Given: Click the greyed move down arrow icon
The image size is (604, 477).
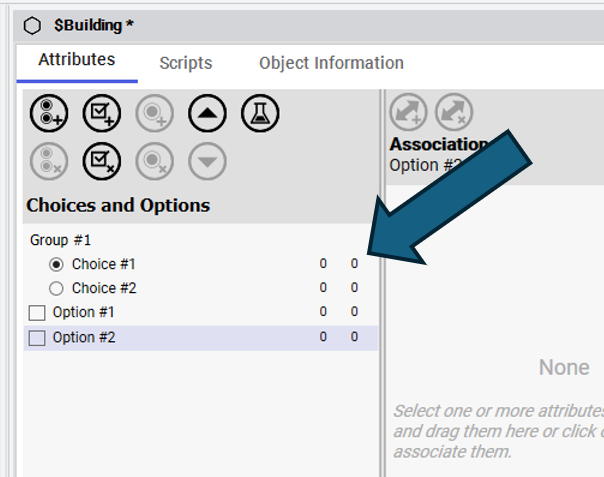Looking at the screenshot, I should point(207,160).
